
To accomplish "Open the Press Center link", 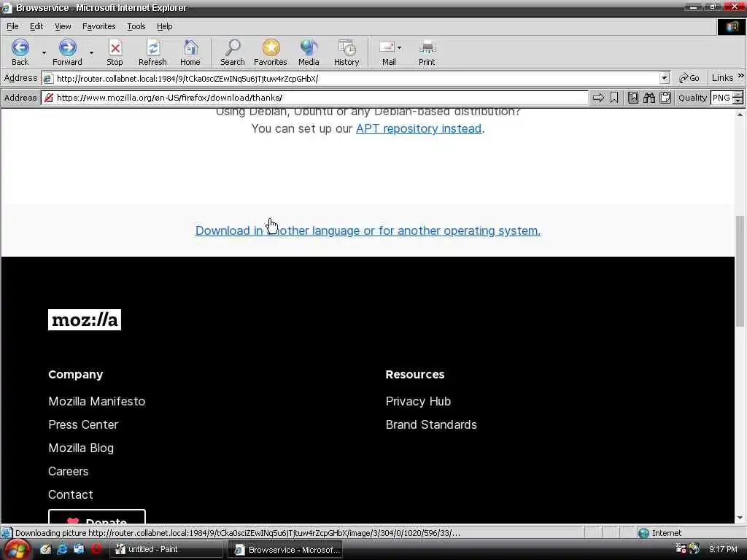I will tap(83, 425).
